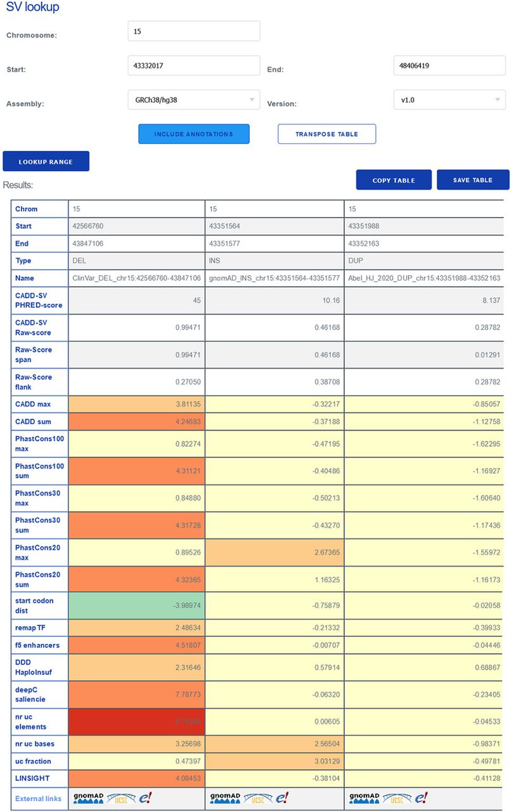The width and height of the screenshot is (511, 812).
Task: Open UCSC browser icon in DUP column
Action: [x=399, y=797]
